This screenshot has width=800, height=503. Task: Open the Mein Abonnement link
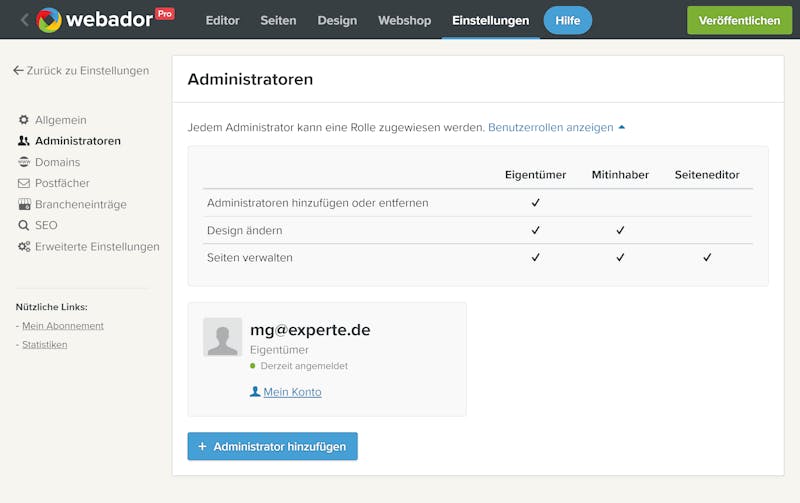point(63,325)
